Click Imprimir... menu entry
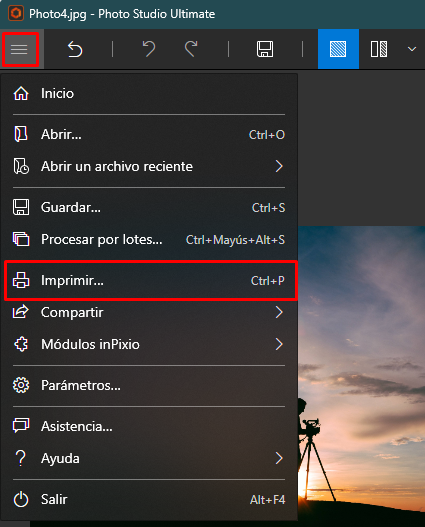The image size is (425, 527). [x=151, y=280]
